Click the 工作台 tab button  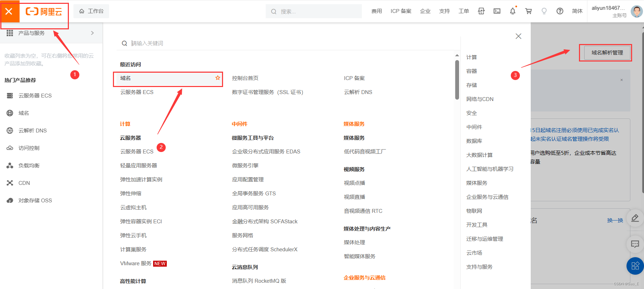[x=91, y=11]
